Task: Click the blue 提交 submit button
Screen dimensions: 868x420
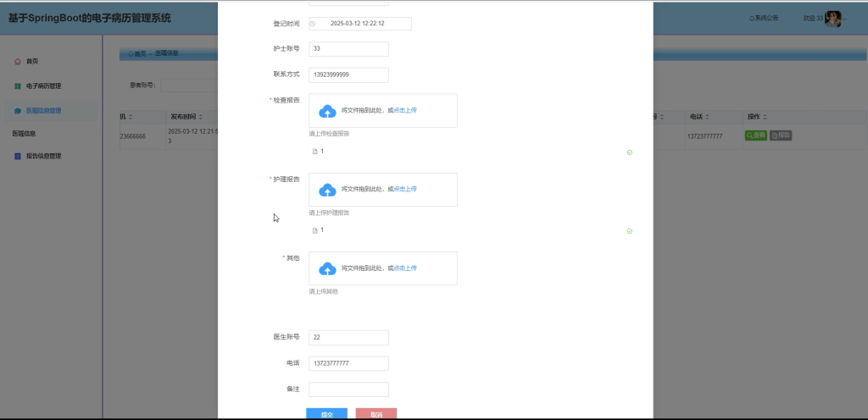Action: [x=326, y=414]
